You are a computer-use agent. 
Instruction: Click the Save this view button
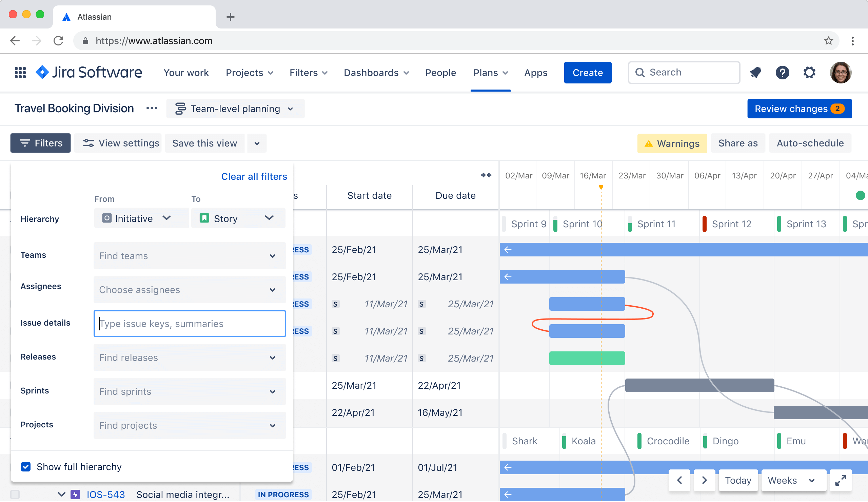(204, 143)
